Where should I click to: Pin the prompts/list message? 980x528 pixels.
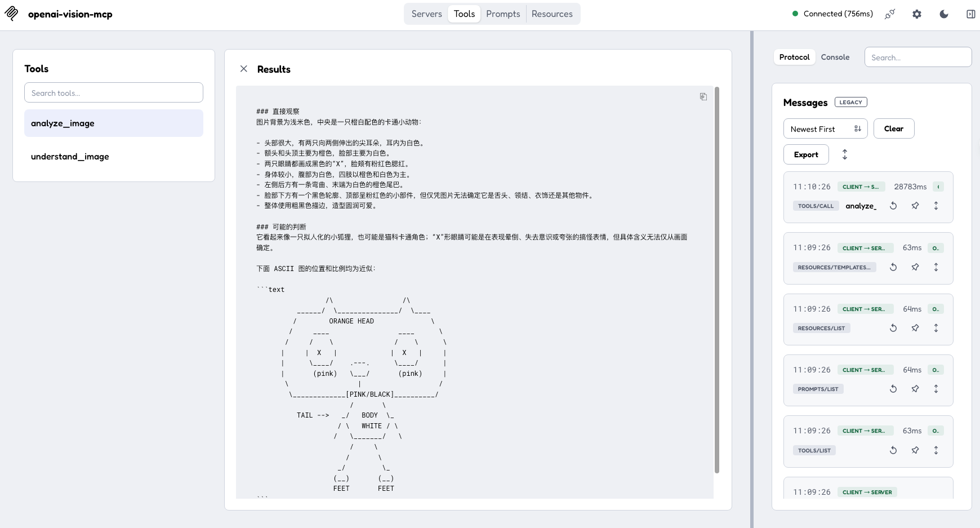(915, 389)
